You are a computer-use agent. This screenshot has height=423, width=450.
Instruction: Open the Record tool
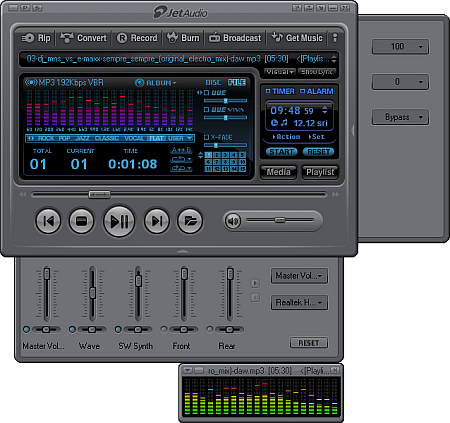click(x=137, y=38)
